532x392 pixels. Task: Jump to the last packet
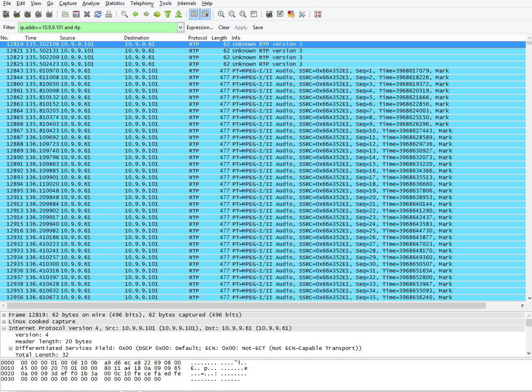pyautogui.click(x=178, y=14)
